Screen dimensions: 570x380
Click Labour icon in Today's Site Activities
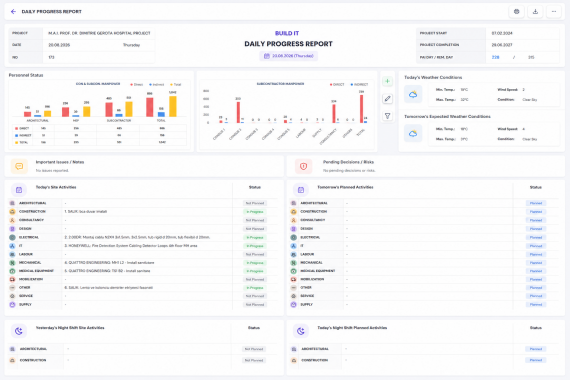click(x=12, y=254)
